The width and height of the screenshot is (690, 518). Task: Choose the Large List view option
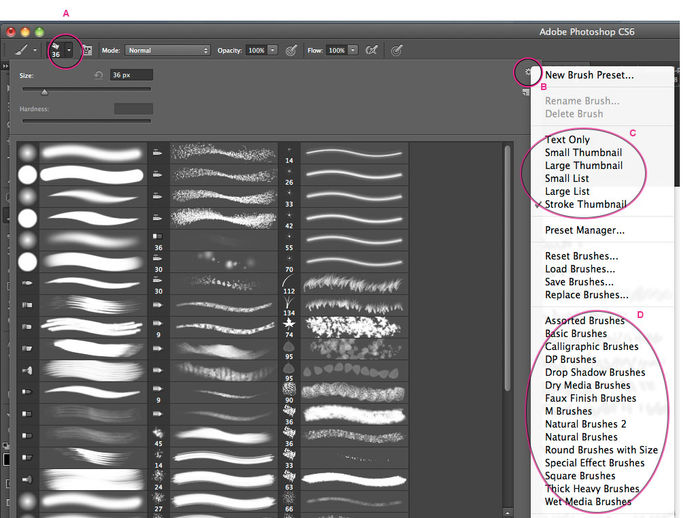[567, 191]
